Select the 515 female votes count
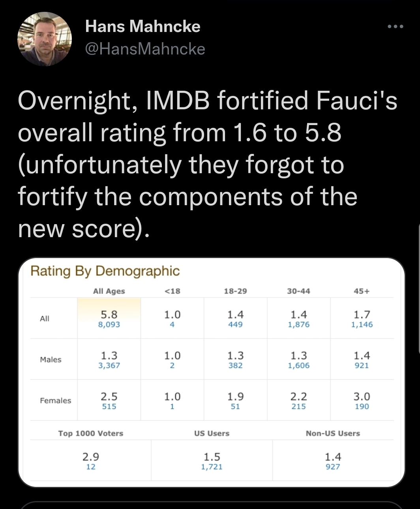This screenshot has width=420, height=509. (x=109, y=406)
